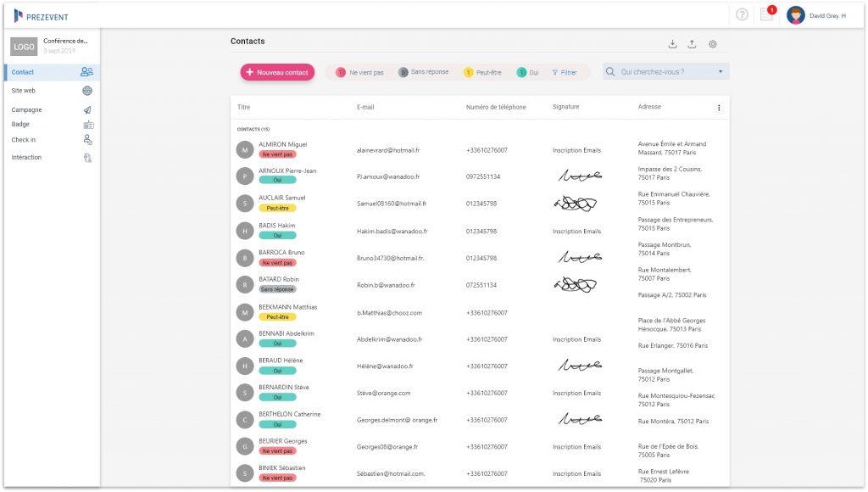The image size is (868, 492).
Task: Click the Site web globe icon
Action: [87, 91]
